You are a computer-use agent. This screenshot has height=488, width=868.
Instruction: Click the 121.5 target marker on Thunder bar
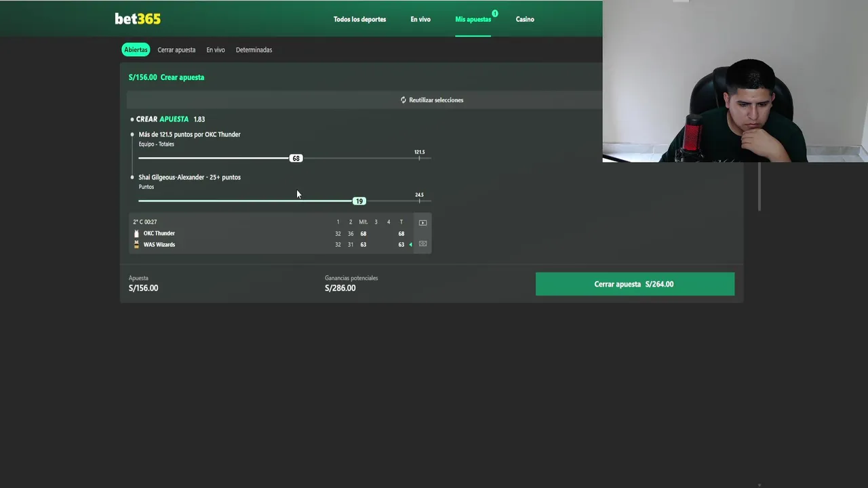(x=419, y=155)
